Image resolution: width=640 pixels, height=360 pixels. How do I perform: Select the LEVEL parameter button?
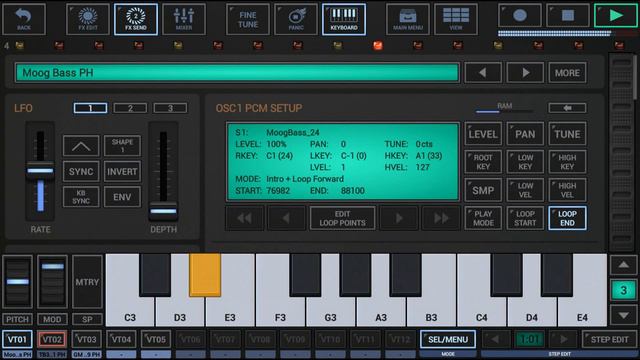[483, 134]
